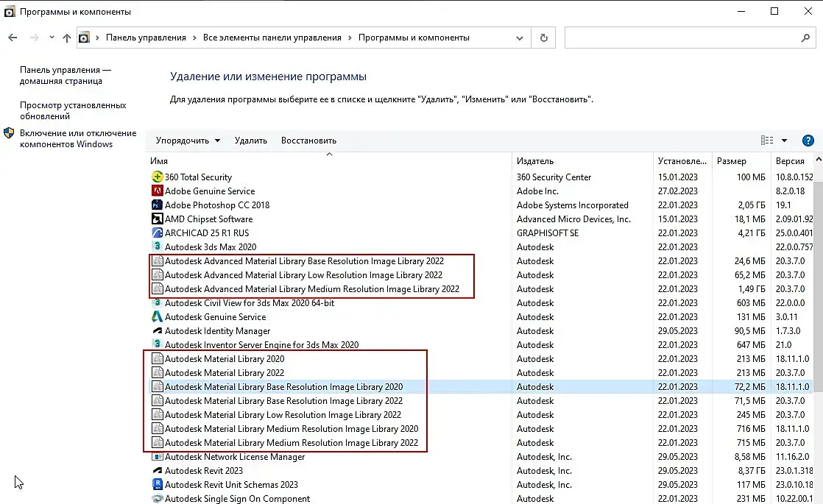Expand the view options dropdown arrow
This screenshot has width=823, height=504.
784,141
